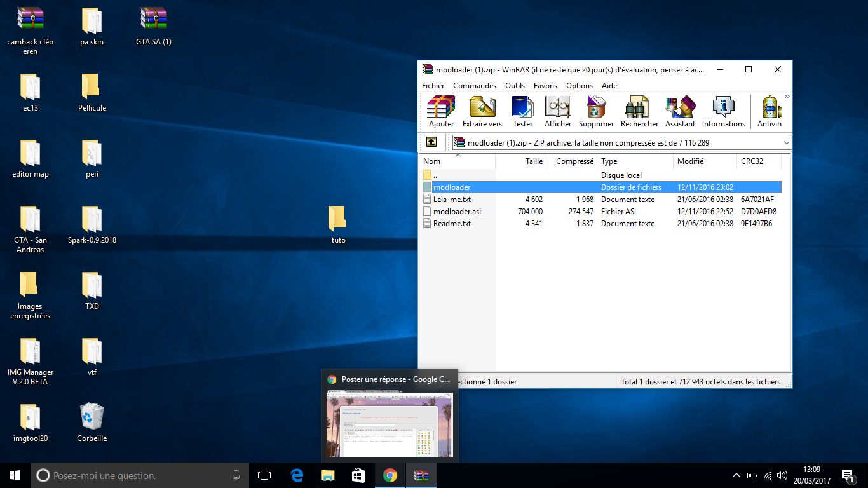Open the Options menu
The width and height of the screenshot is (868, 488).
click(580, 86)
